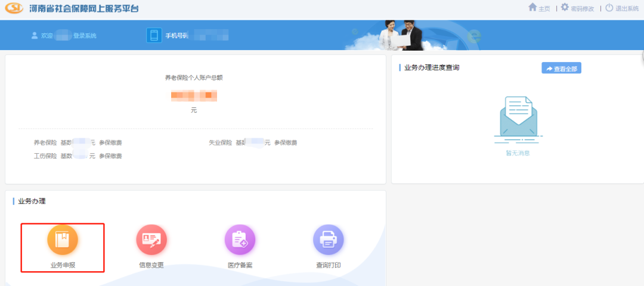Click the user avatar icon beside 欢迎

tap(35, 35)
